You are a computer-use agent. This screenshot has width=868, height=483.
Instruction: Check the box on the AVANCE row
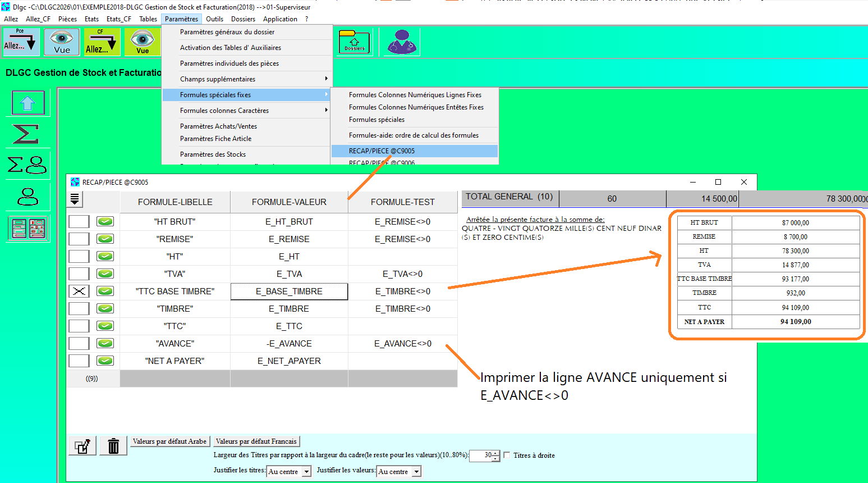(79, 343)
